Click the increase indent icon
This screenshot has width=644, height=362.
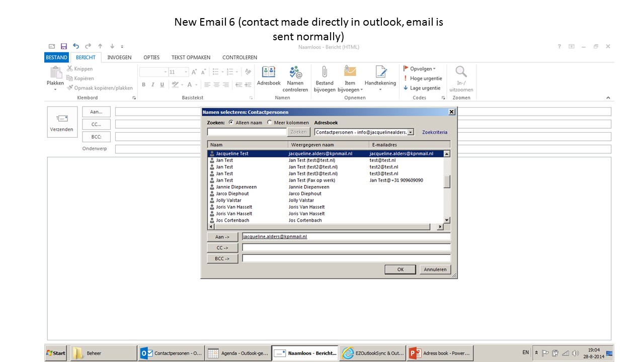[x=248, y=85]
